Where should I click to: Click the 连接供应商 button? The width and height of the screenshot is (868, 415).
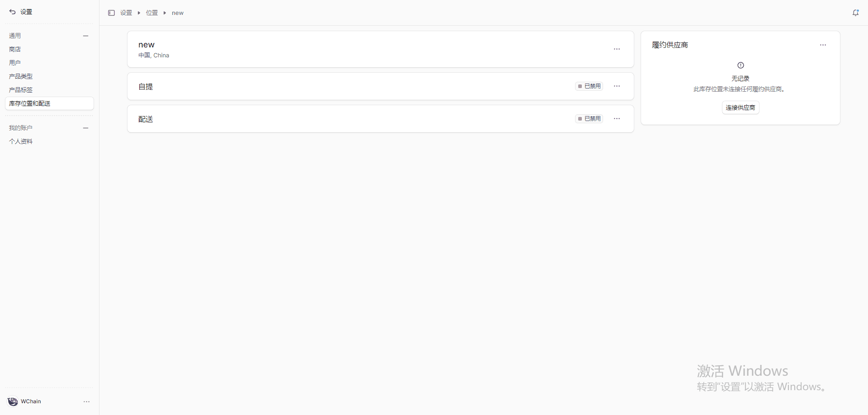[x=740, y=107]
